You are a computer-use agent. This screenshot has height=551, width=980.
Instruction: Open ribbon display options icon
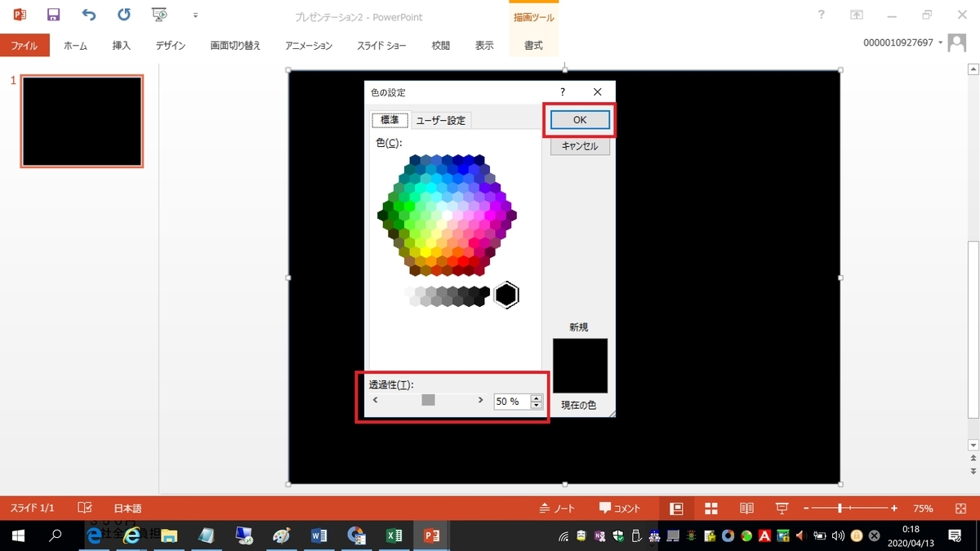click(x=857, y=15)
